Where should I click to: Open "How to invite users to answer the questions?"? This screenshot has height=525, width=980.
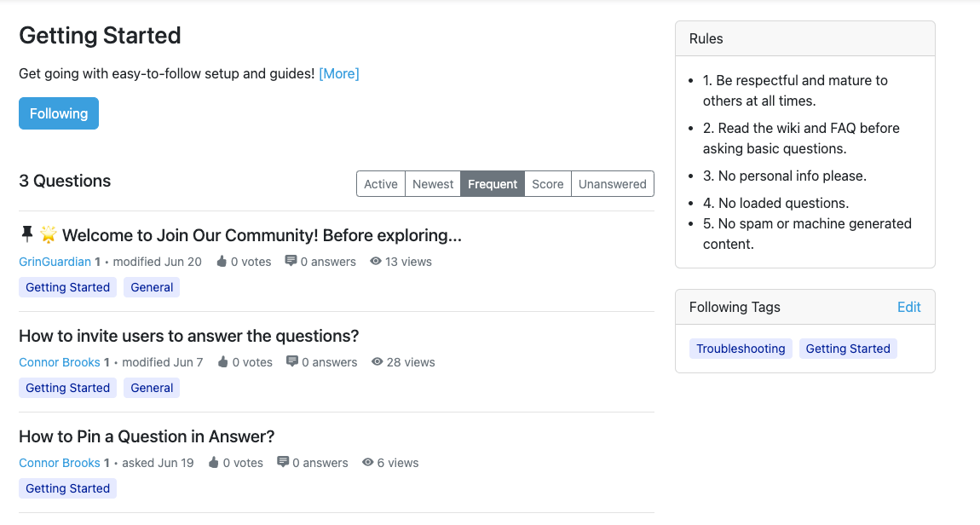pyautogui.click(x=189, y=336)
